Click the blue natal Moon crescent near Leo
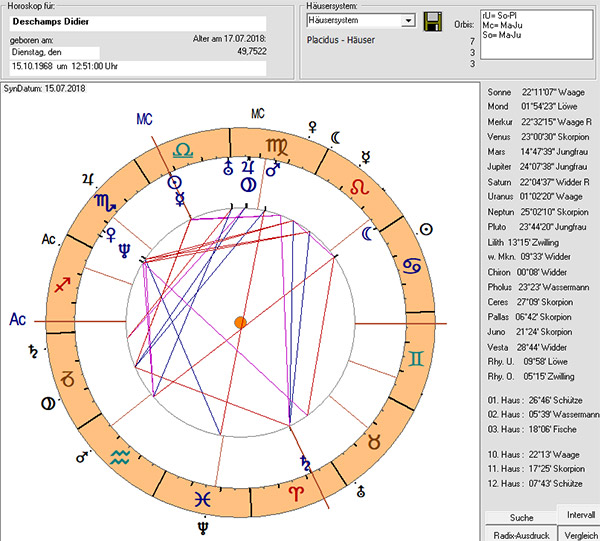The height and width of the screenshot is (541, 600). click(367, 233)
